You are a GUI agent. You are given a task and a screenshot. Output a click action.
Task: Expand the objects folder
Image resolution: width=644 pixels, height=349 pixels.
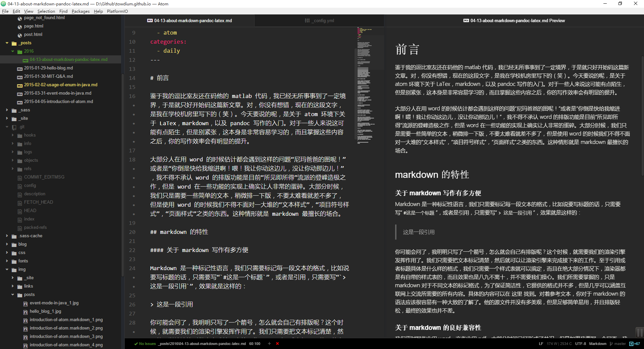point(13,160)
